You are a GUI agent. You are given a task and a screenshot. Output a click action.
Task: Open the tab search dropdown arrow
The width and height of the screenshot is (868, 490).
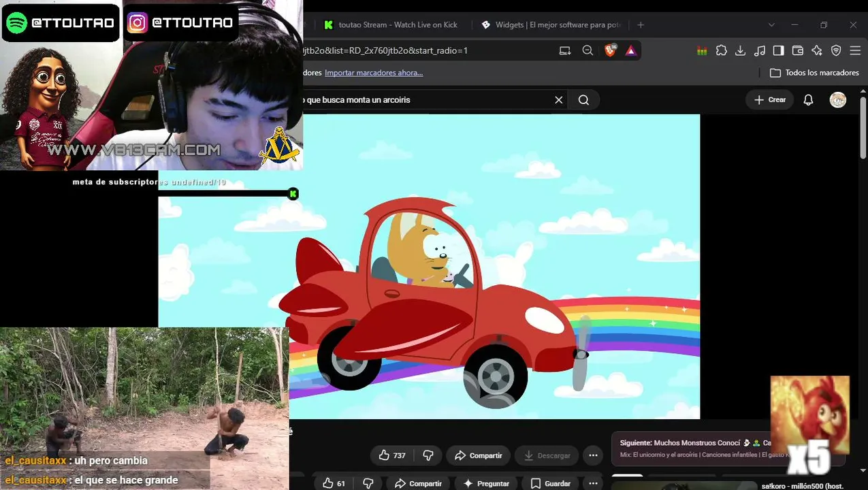771,24
